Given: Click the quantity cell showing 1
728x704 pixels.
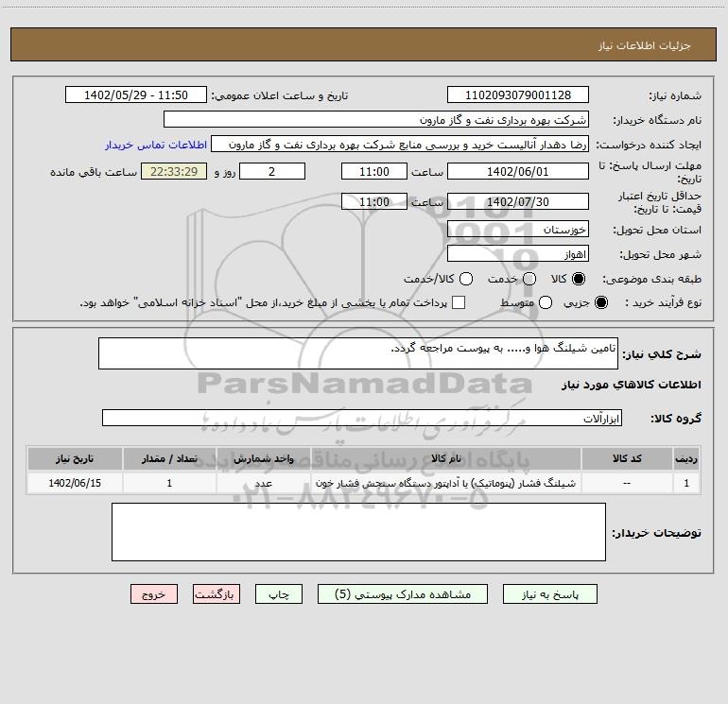Looking at the screenshot, I should pos(169,483).
